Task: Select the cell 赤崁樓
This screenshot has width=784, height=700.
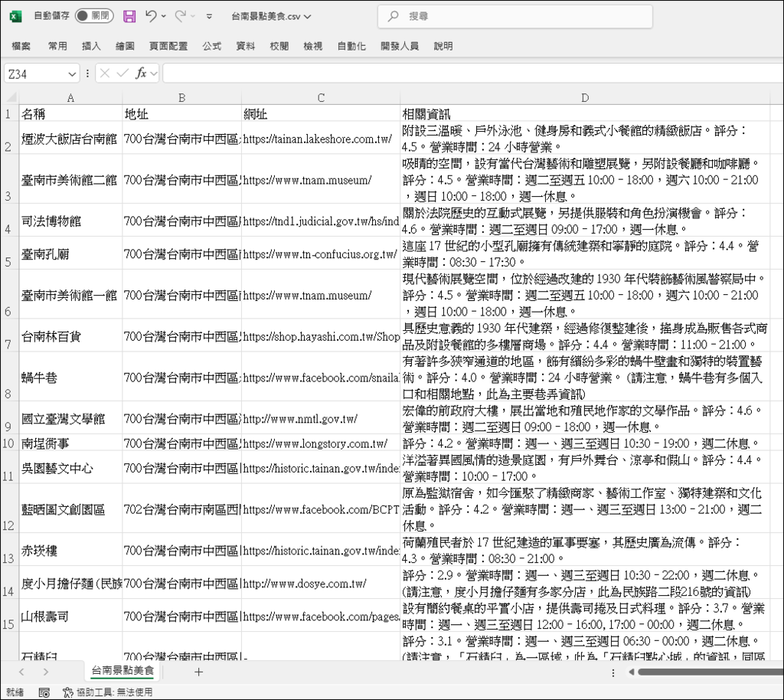Action: point(70,550)
